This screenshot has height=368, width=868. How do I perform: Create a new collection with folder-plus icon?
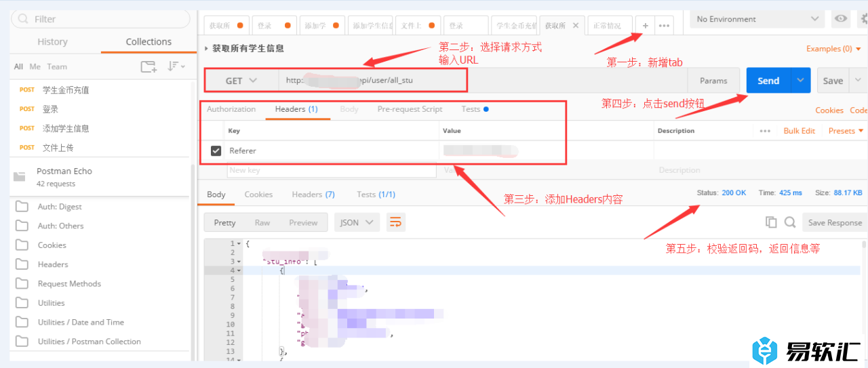coord(149,66)
